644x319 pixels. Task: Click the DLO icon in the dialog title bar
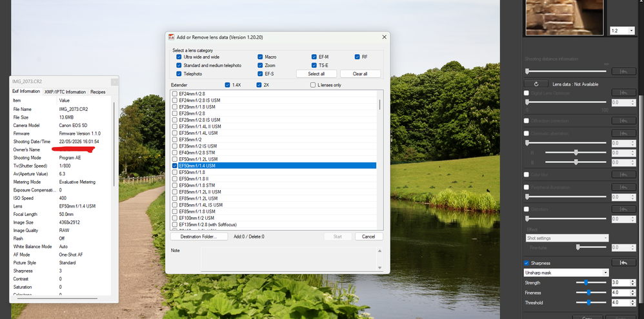[171, 37]
